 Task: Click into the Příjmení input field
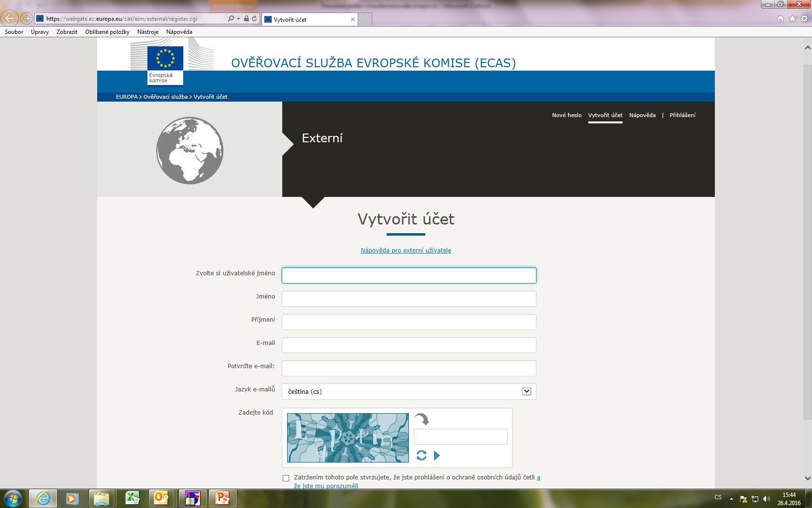click(x=409, y=322)
